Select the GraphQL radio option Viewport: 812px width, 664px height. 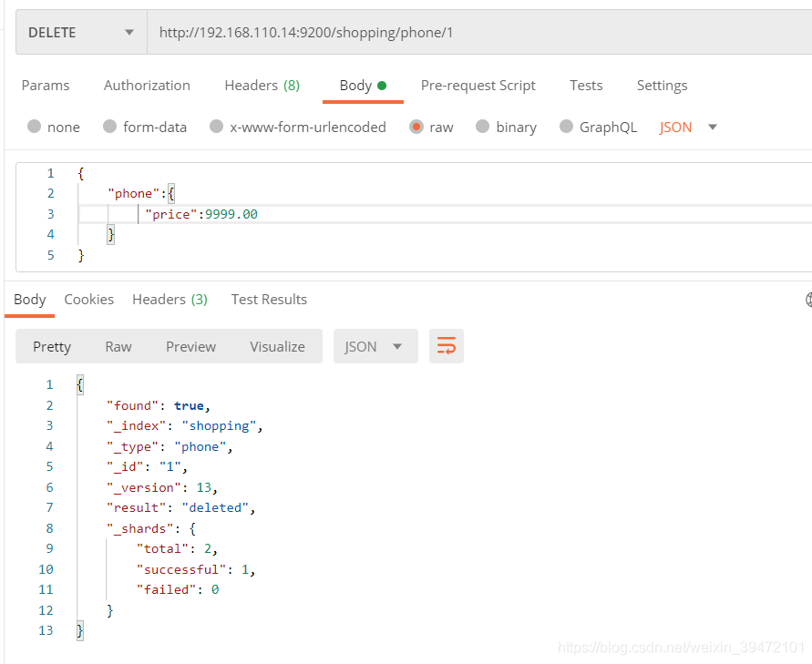(567, 127)
